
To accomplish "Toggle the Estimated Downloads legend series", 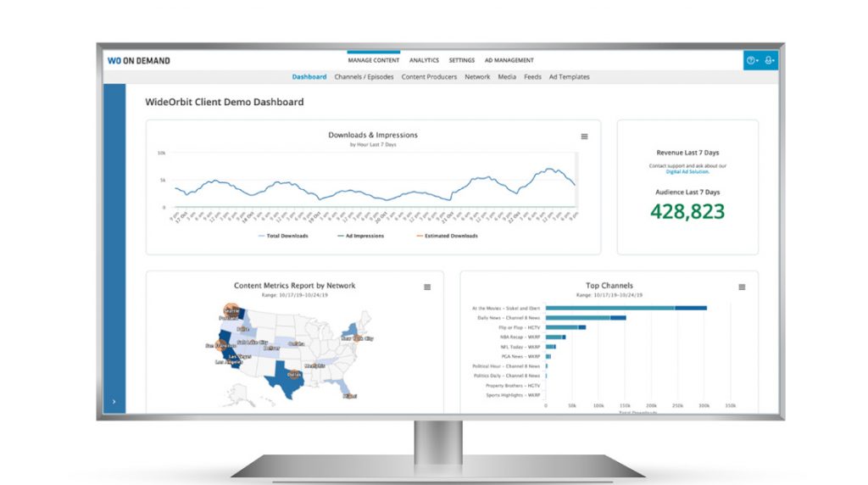I will click(446, 236).
